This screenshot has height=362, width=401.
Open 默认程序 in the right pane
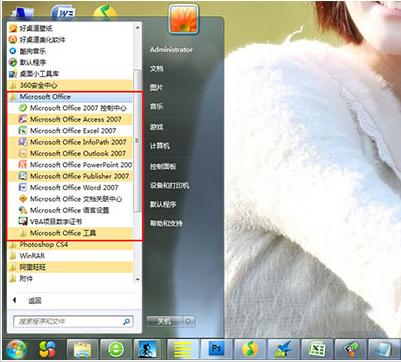click(x=163, y=204)
